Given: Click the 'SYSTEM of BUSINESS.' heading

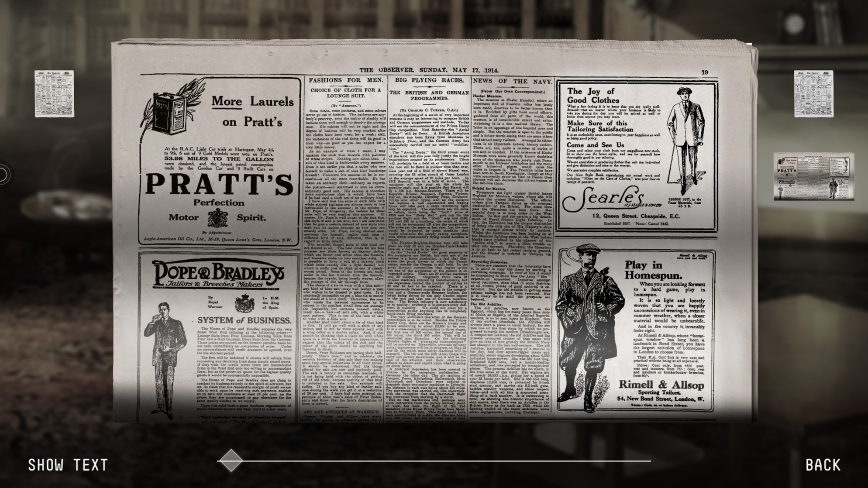Looking at the screenshot, I should tap(244, 320).
